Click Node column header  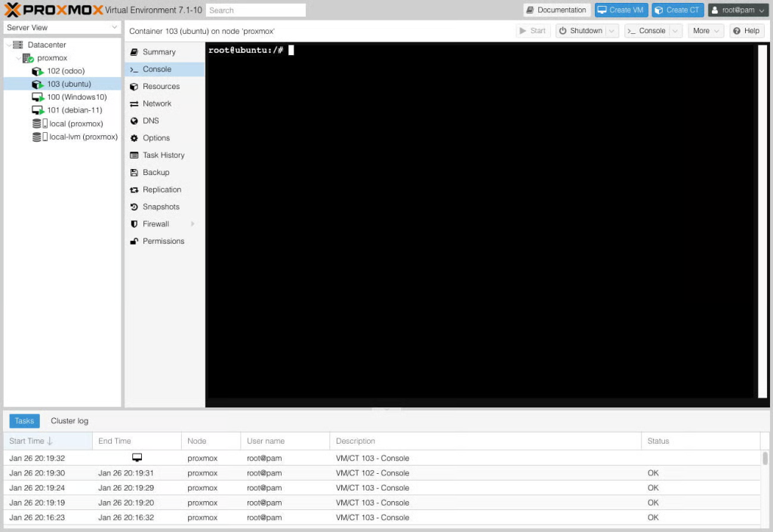pyautogui.click(x=211, y=441)
